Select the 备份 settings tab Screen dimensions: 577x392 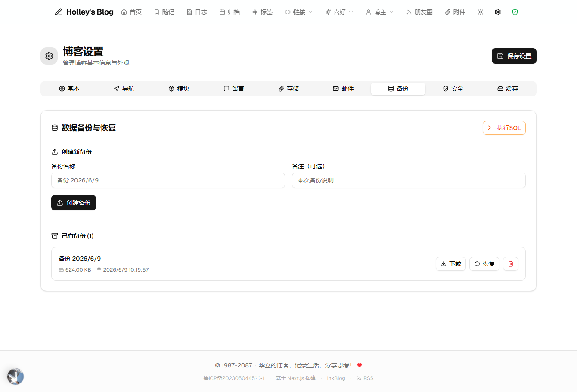click(x=398, y=89)
